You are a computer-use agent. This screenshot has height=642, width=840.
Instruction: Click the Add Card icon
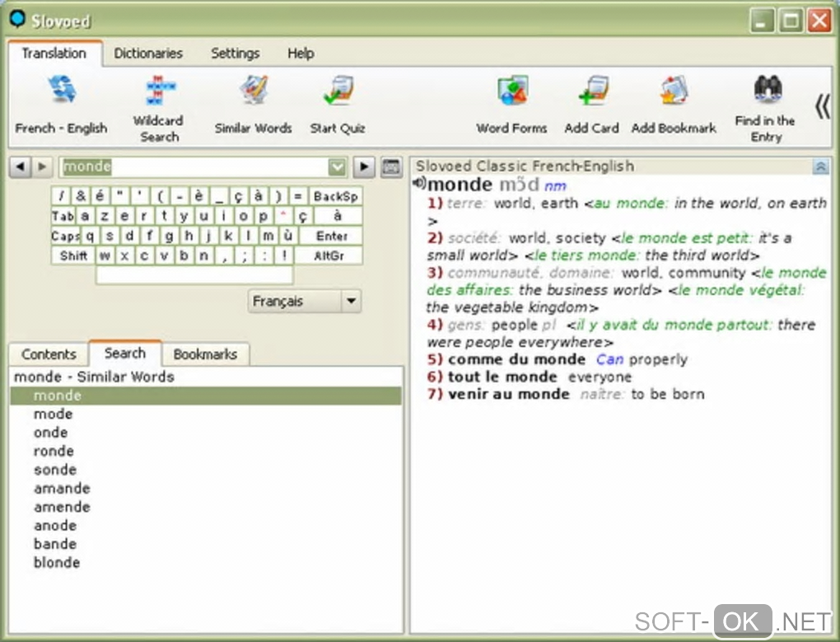(x=593, y=90)
